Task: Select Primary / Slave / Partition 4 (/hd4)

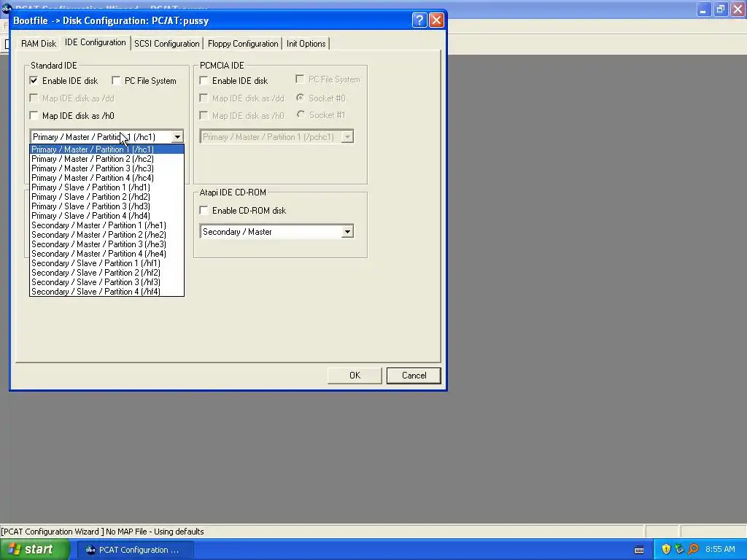Action: (107, 216)
